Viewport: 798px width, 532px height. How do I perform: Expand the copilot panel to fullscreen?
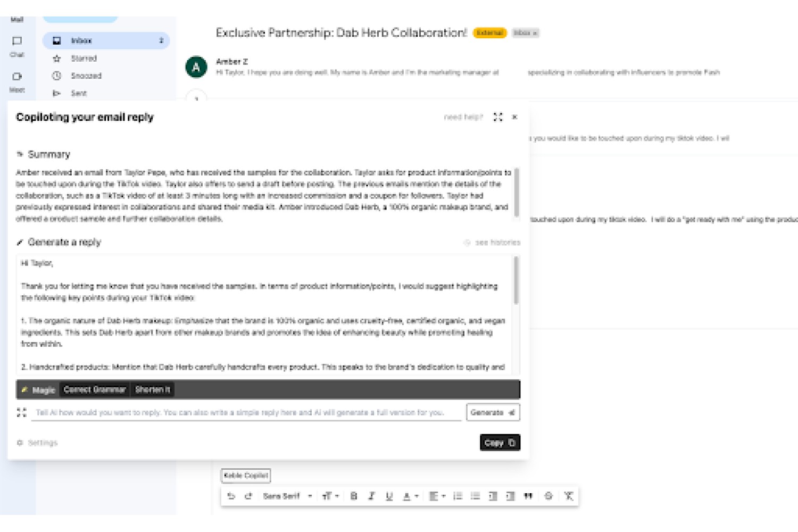point(498,117)
